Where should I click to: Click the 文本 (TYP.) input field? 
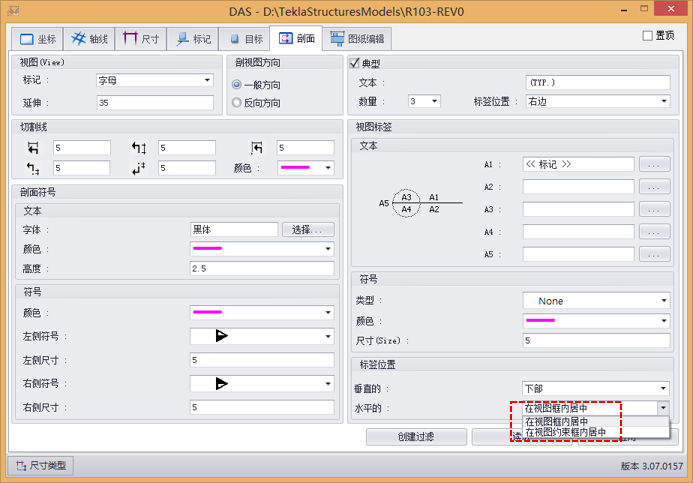598,83
